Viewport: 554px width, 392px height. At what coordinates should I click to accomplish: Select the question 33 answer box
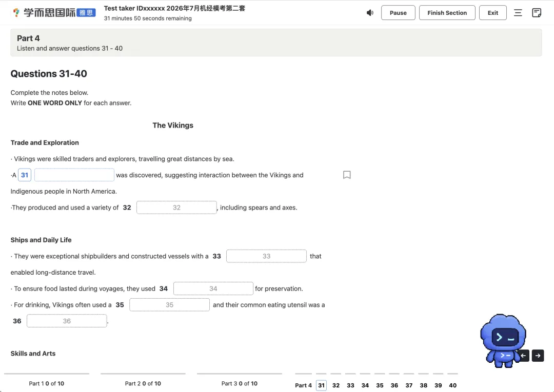pos(266,256)
